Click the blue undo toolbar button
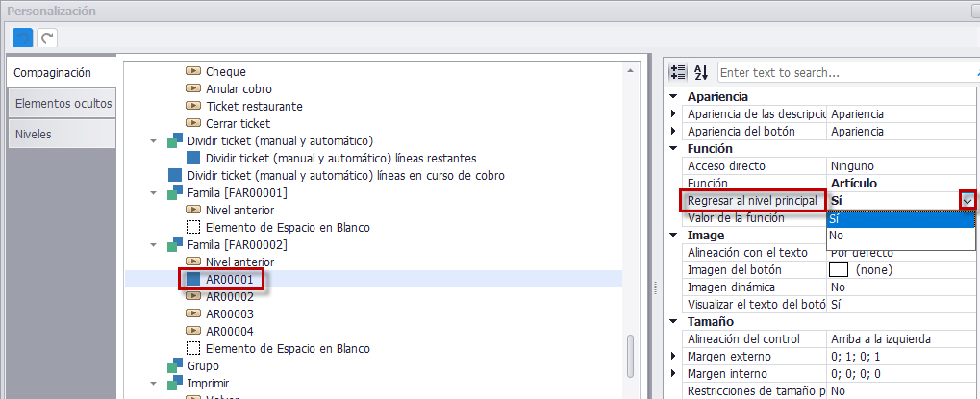 23,38
